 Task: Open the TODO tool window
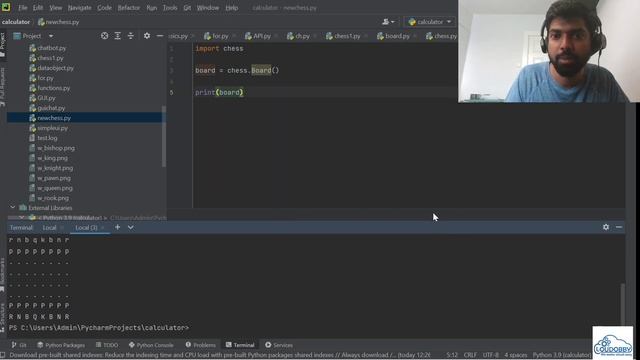(x=107, y=345)
